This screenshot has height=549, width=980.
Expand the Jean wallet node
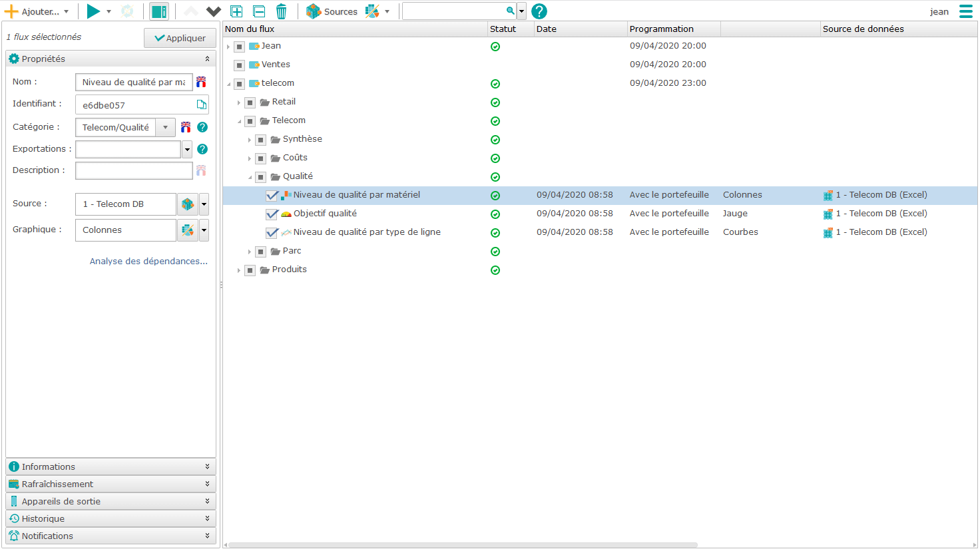[228, 47]
